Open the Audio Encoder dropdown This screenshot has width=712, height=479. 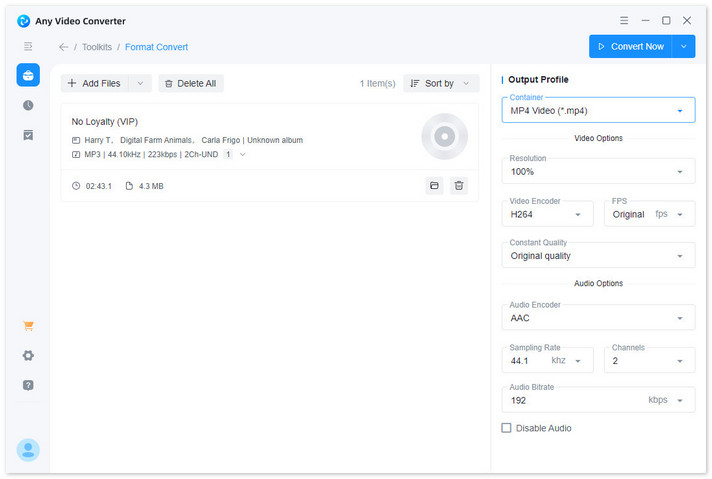tap(598, 317)
